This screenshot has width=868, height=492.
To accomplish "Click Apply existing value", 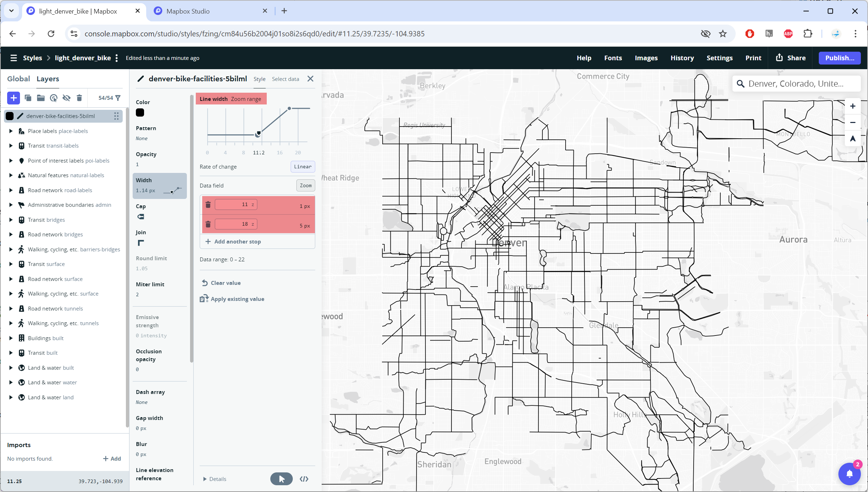I will click(232, 299).
